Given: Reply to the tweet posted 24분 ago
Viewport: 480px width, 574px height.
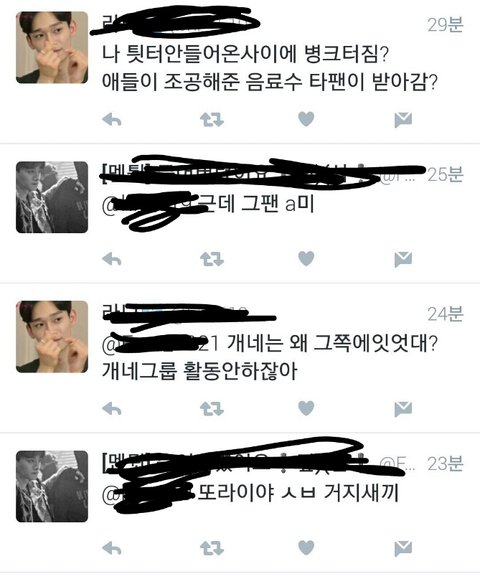Looking at the screenshot, I should tap(112, 408).
